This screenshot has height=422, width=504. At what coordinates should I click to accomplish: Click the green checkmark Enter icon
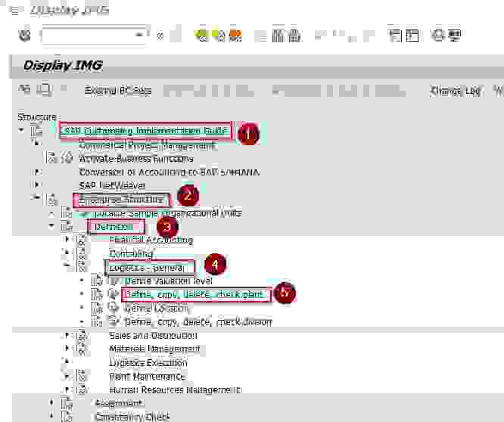(x=24, y=35)
